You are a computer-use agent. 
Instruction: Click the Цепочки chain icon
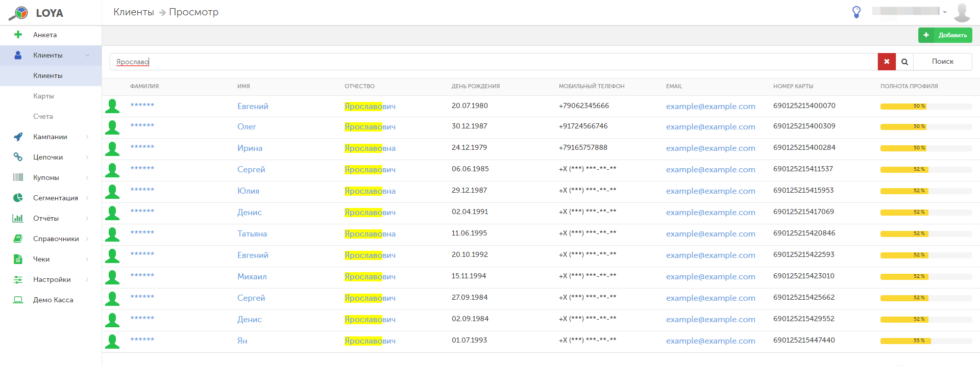coord(18,157)
